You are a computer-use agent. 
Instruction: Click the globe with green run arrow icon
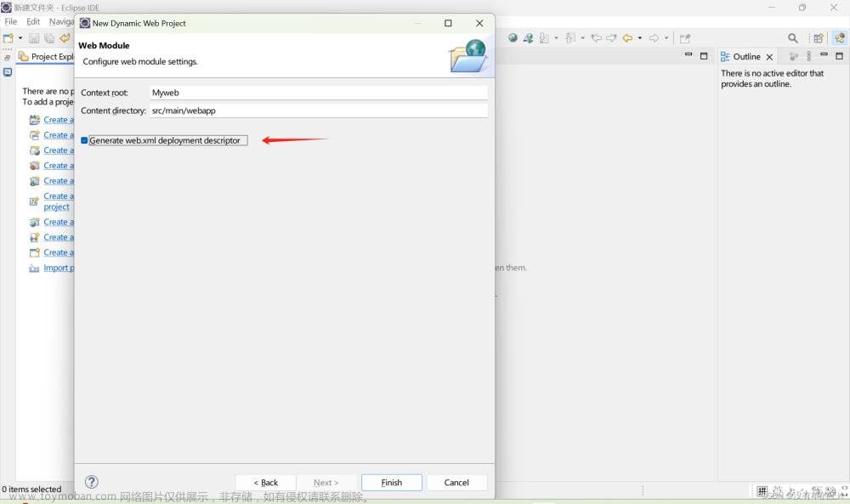tap(529, 38)
